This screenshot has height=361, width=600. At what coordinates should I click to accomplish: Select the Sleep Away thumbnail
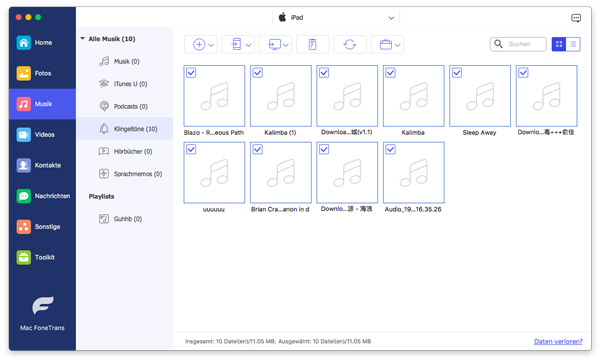(480, 96)
